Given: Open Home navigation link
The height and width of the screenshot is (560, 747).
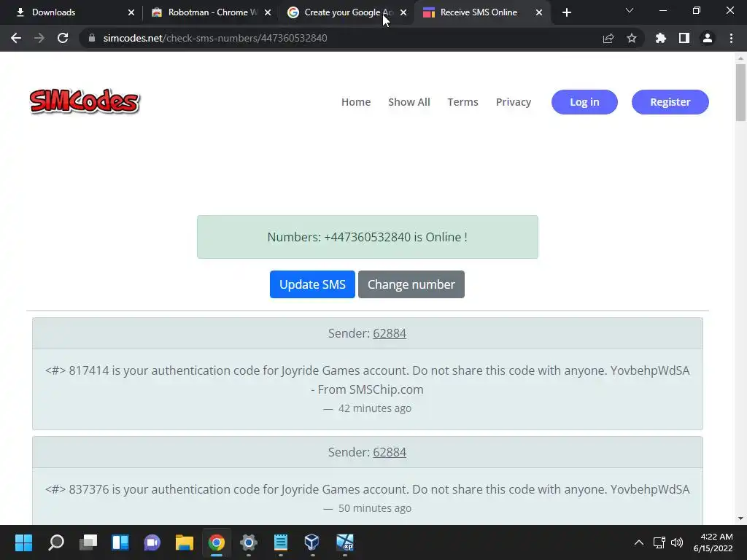Looking at the screenshot, I should click(356, 102).
